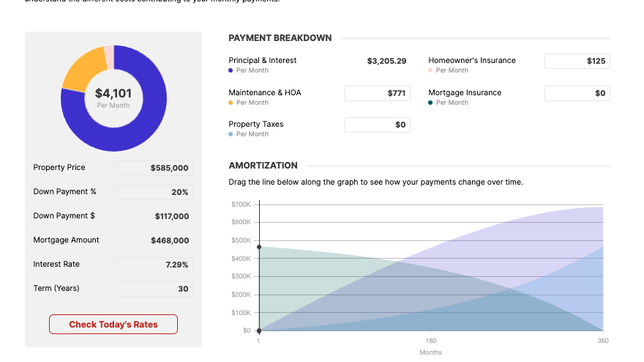Click the Drag the line instruction text
The image size is (644, 362).
(376, 182)
